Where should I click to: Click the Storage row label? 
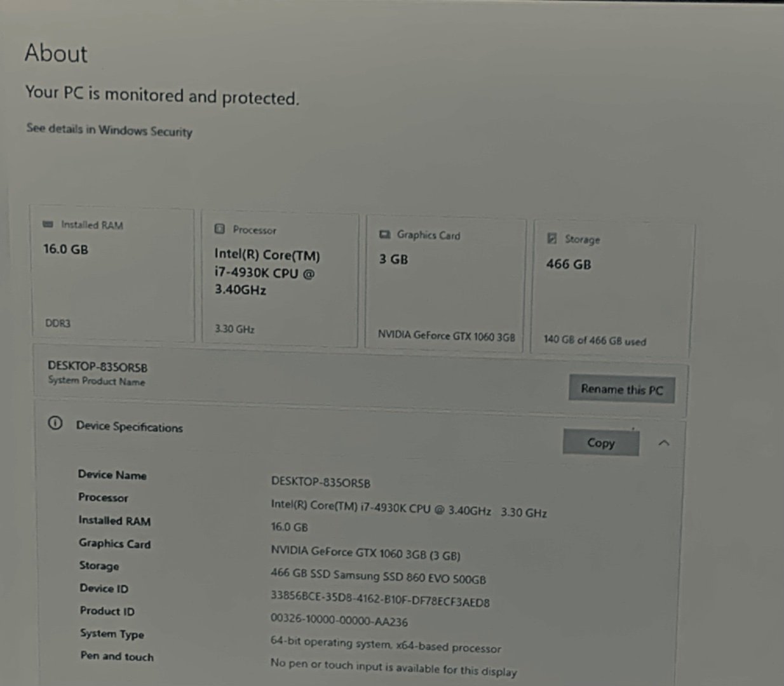pos(99,565)
